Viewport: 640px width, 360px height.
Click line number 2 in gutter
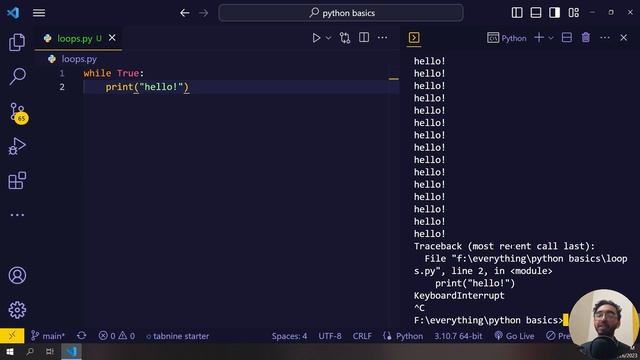(x=62, y=87)
